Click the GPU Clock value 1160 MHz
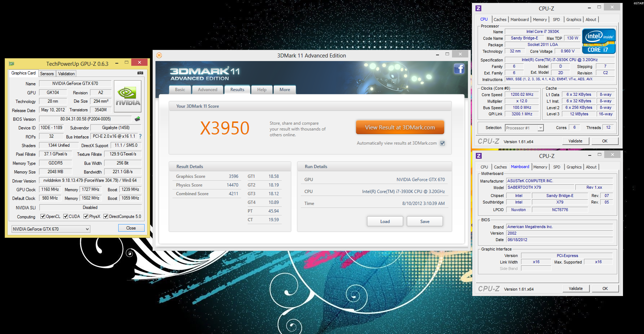 pos(50,189)
